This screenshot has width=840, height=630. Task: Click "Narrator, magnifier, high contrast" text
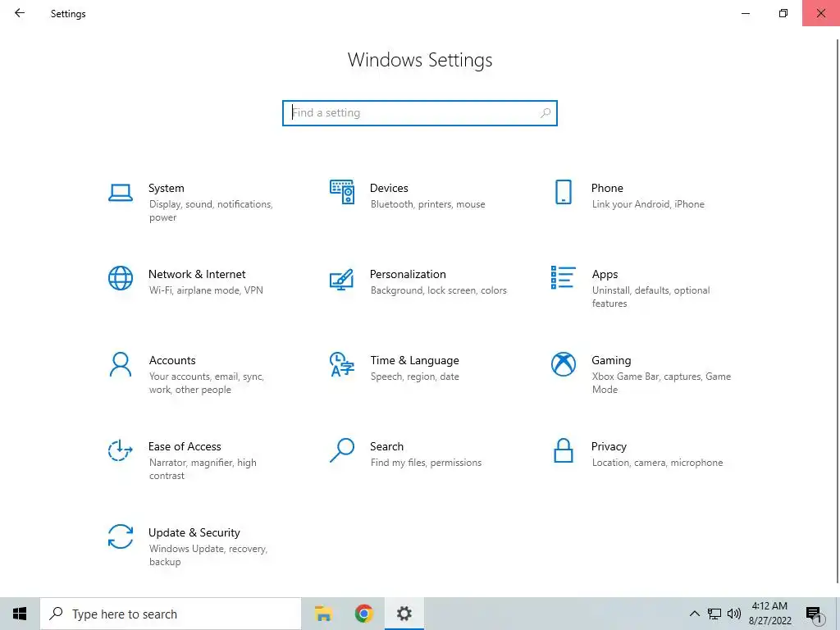pyautogui.click(x=203, y=469)
